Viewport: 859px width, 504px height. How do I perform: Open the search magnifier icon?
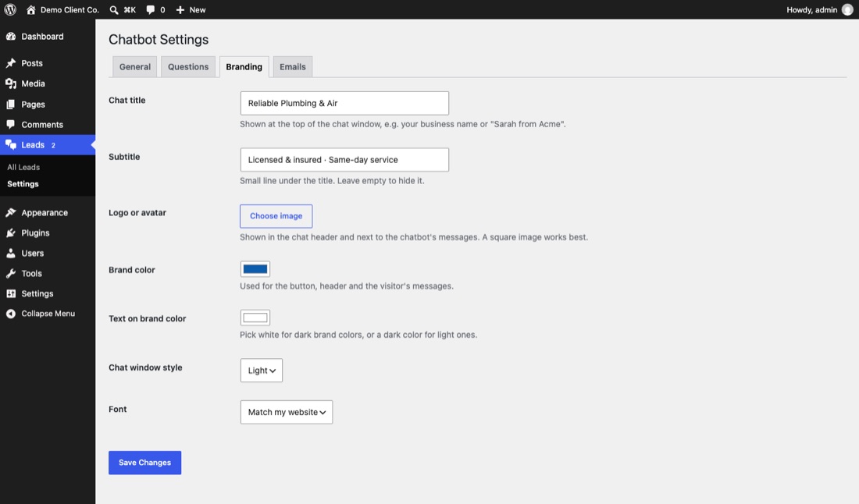tap(114, 10)
